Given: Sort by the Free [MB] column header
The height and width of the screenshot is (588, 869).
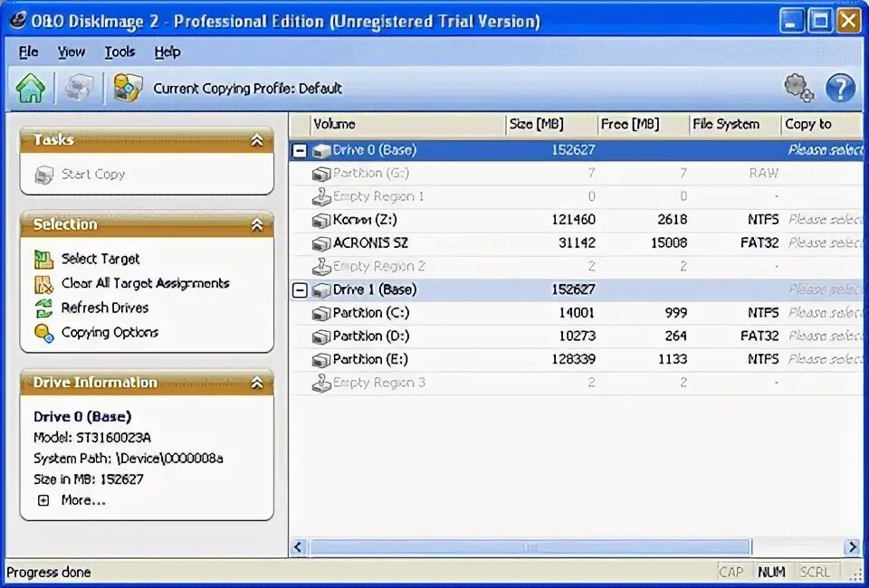Looking at the screenshot, I should pyautogui.click(x=643, y=124).
